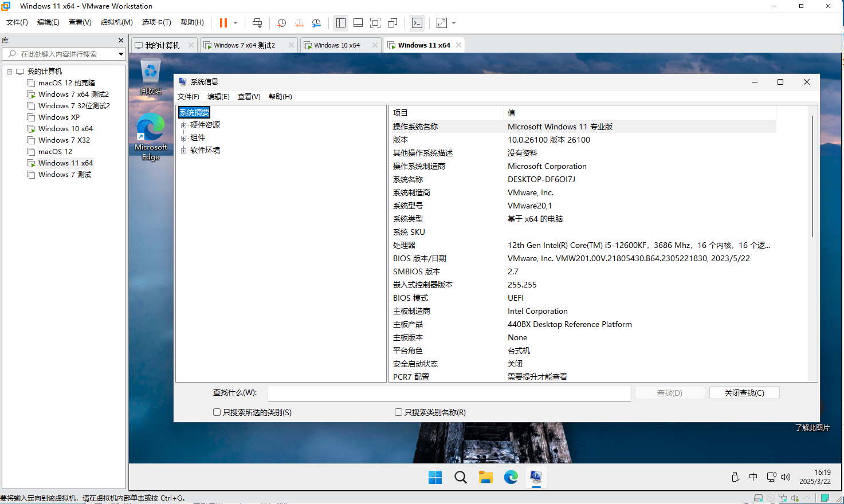
Task: Pause the virtual machine with the orange button
Action: [x=223, y=23]
